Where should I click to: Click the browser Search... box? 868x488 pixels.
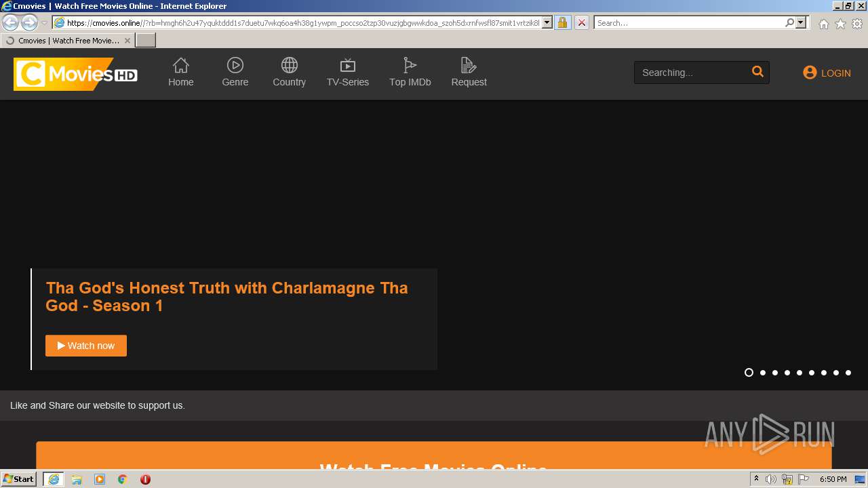(x=689, y=23)
